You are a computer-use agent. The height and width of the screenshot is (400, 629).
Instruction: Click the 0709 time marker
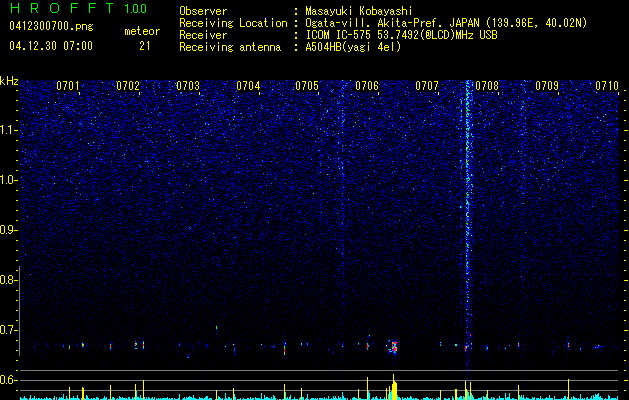click(547, 86)
